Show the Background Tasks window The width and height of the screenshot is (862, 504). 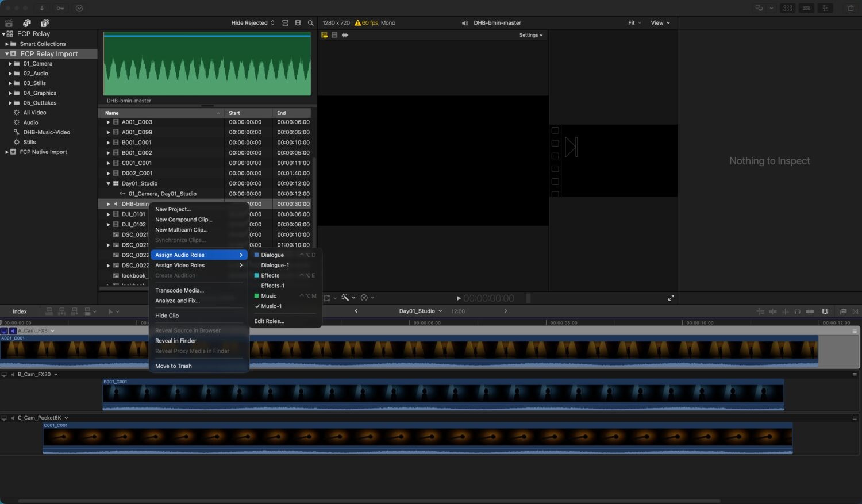tap(79, 8)
